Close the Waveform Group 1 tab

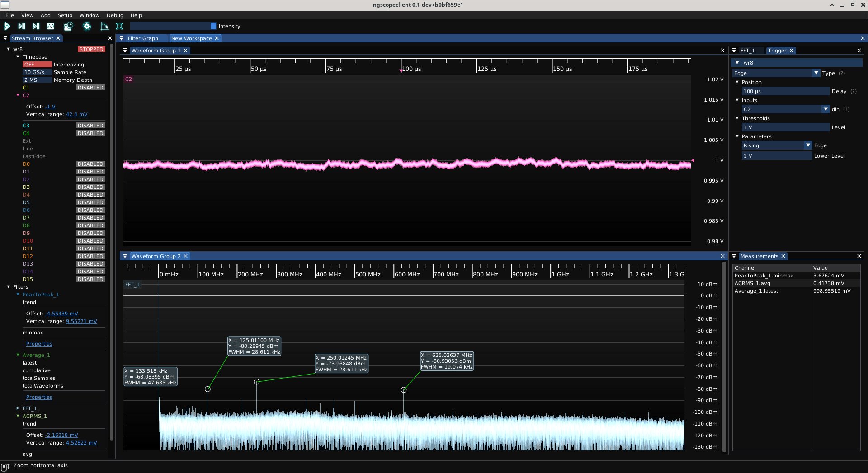coord(186,51)
